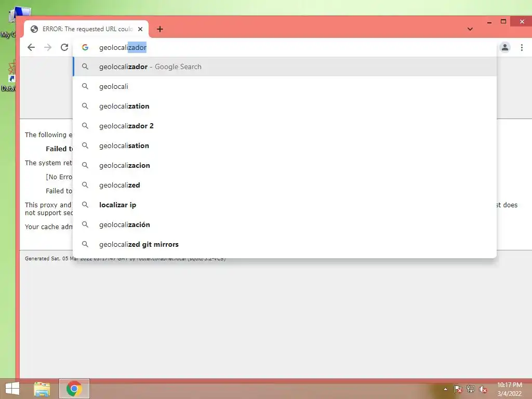Show hidden system tray icons arrow
Image resolution: width=532 pixels, height=399 pixels.
(445, 389)
